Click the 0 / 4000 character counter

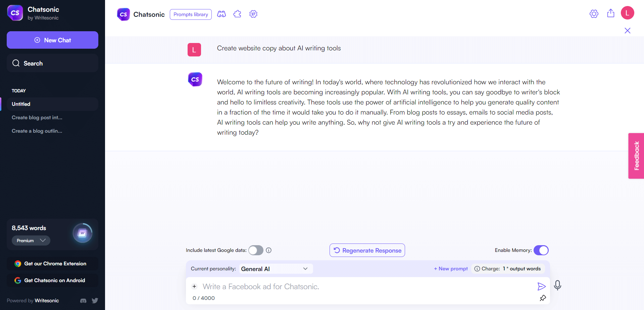pos(204,298)
